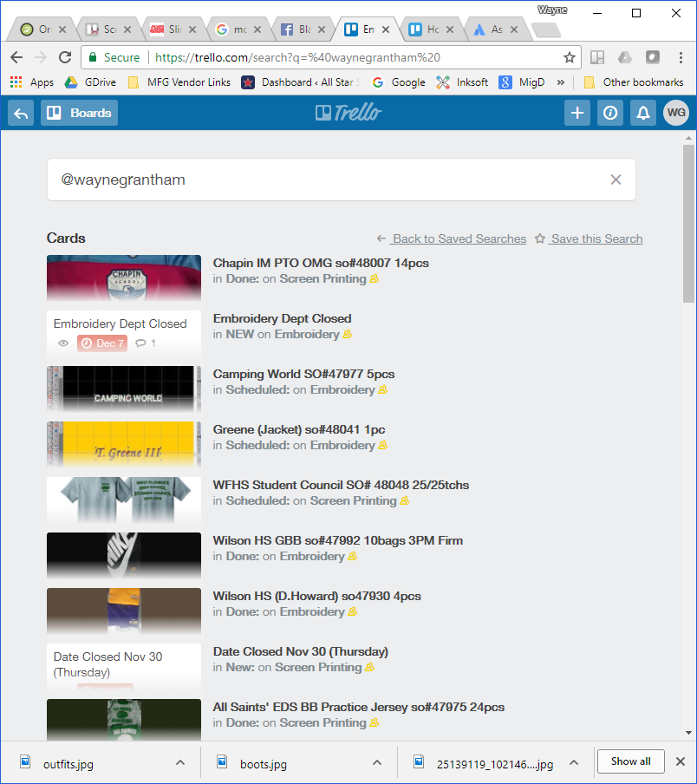The image size is (697, 784).
Task: Open Dashboard All Star bookmark
Action: point(301,82)
